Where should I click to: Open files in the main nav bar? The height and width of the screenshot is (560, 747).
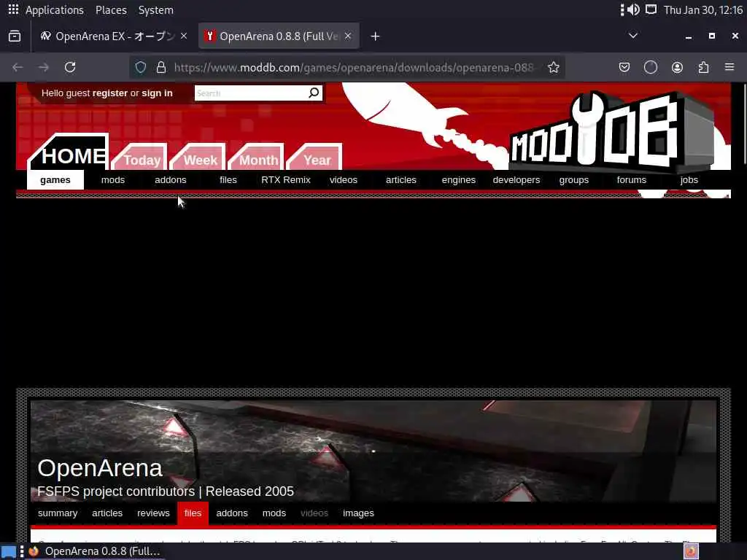(x=228, y=180)
